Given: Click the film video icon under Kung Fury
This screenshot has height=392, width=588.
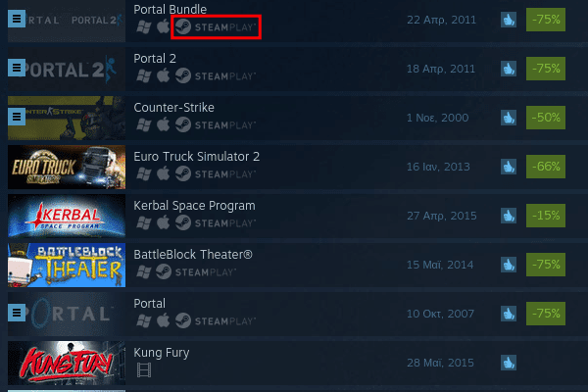Looking at the screenshot, I should (x=144, y=369).
